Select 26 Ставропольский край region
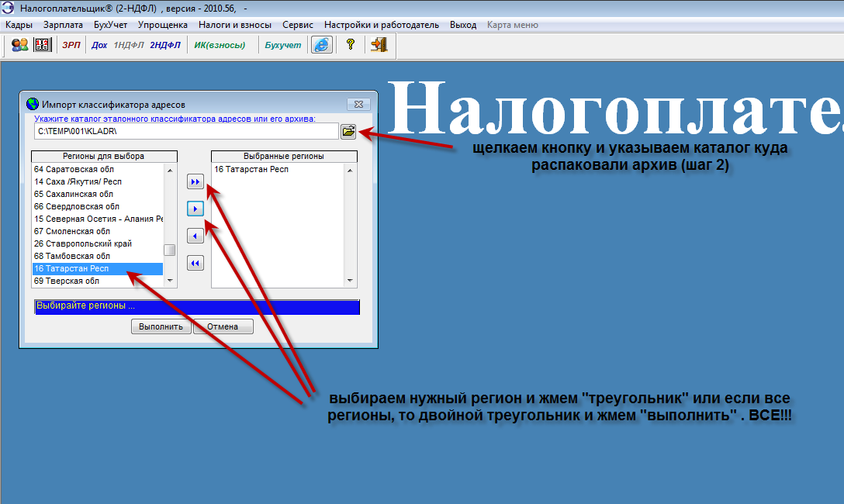This screenshot has height=504, width=844. coord(98,243)
